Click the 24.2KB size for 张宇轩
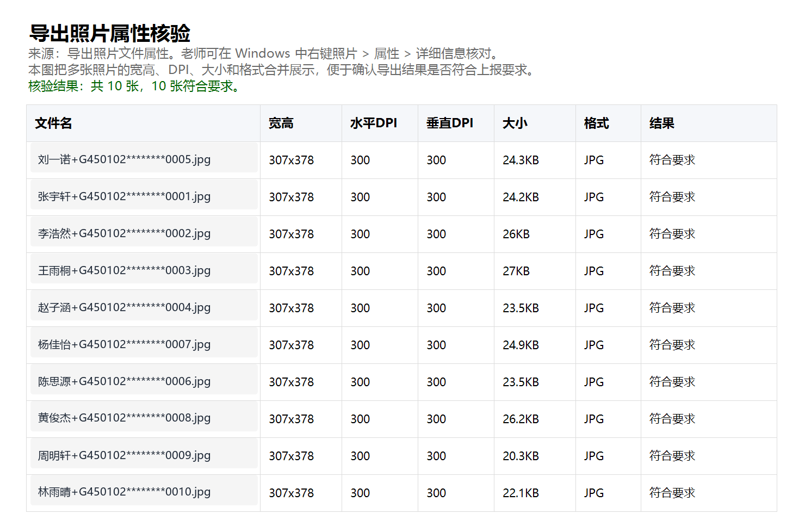Screen dimensions: 805x532 click(x=521, y=197)
